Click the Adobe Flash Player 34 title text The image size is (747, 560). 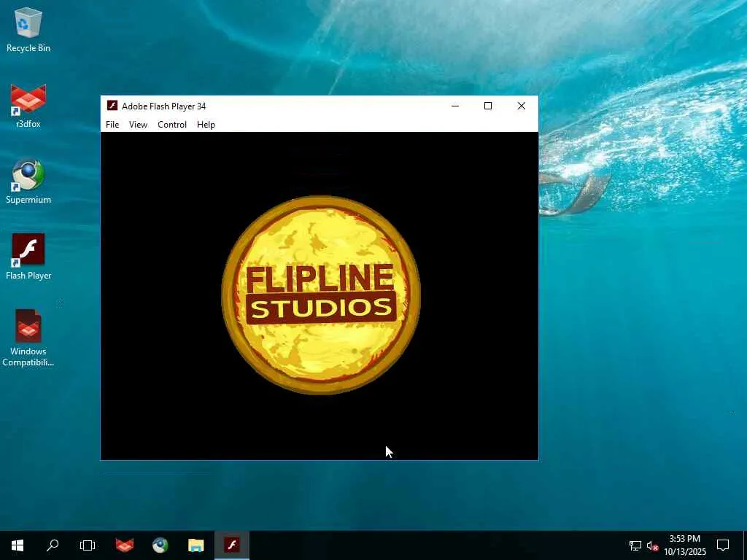click(164, 106)
